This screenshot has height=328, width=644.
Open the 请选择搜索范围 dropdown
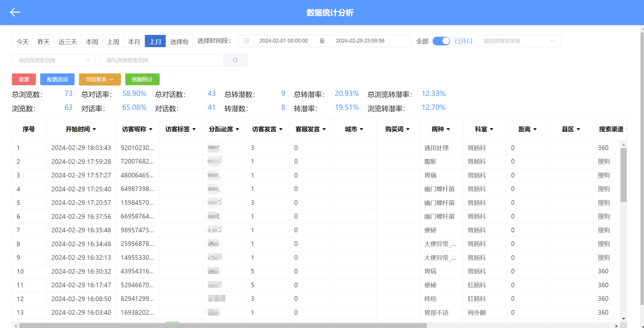click(x=53, y=60)
